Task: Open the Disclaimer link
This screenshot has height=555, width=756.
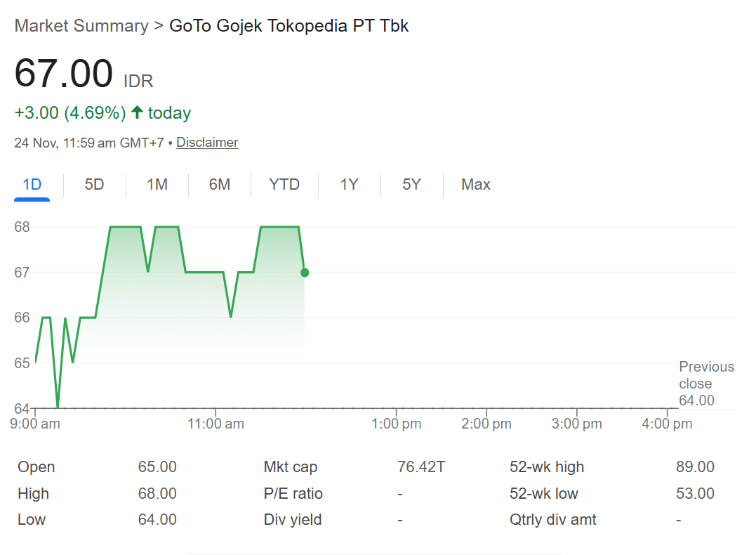Action: tap(207, 143)
